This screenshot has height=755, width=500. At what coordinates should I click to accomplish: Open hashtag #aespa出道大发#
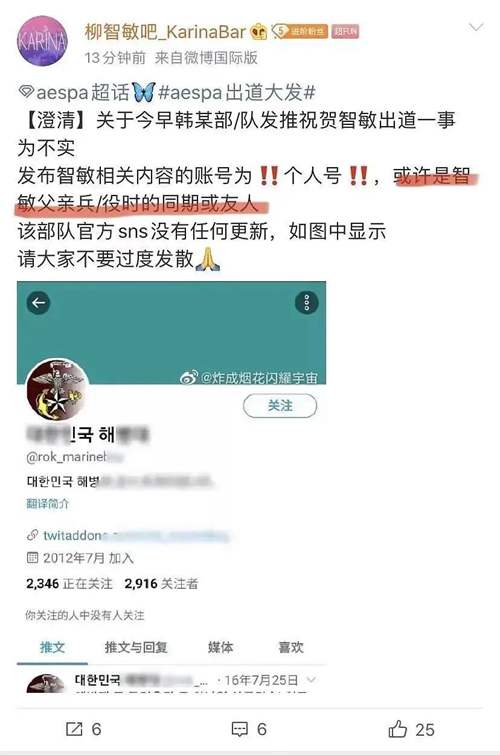(237, 92)
